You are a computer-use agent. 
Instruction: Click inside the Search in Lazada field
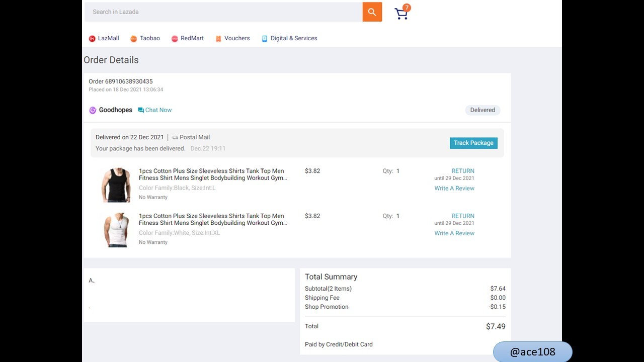223,12
